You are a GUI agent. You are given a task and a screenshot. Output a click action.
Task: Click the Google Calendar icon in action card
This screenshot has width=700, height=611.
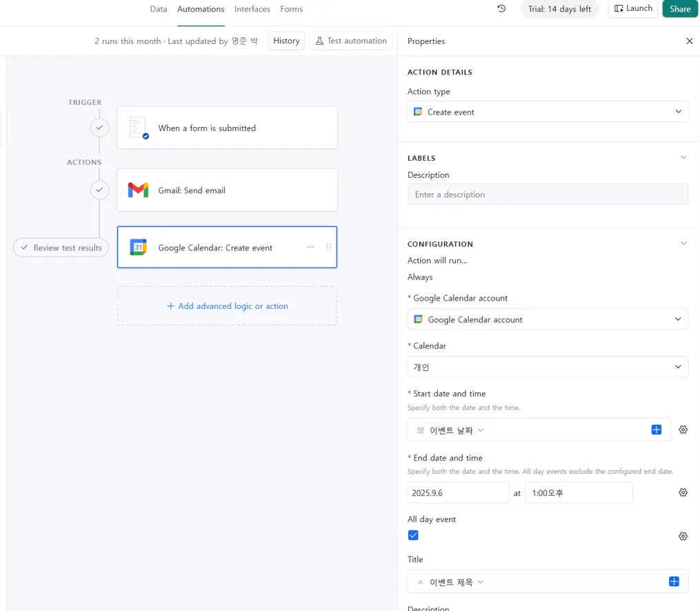[138, 248]
